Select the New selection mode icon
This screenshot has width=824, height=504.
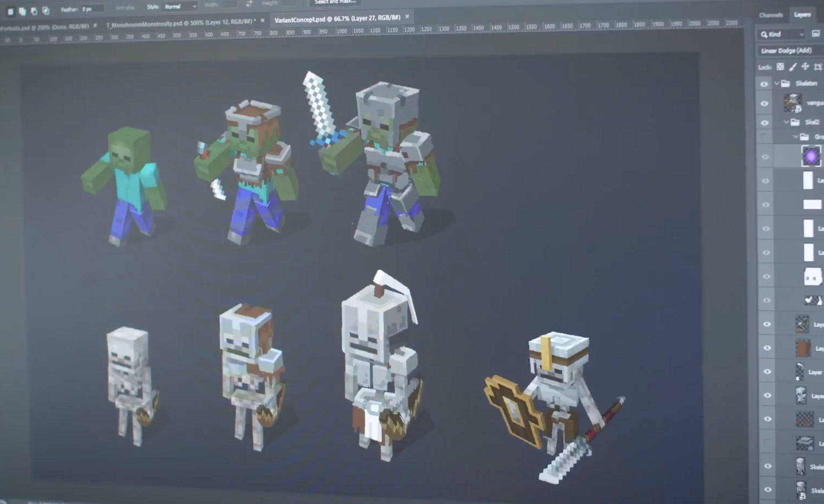pyautogui.click(x=11, y=12)
